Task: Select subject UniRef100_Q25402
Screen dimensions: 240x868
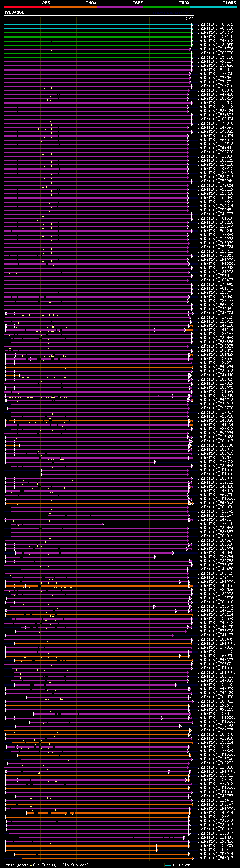Action: click(x=215, y=800)
